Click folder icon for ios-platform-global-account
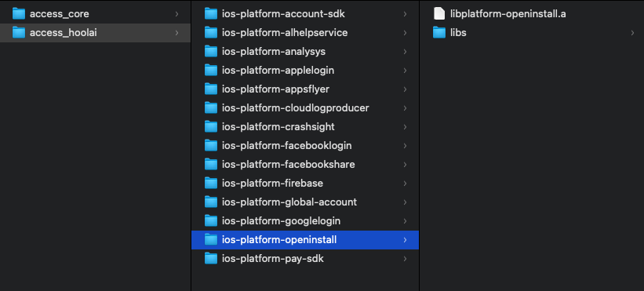This screenshot has height=291, width=644. (211, 202)
